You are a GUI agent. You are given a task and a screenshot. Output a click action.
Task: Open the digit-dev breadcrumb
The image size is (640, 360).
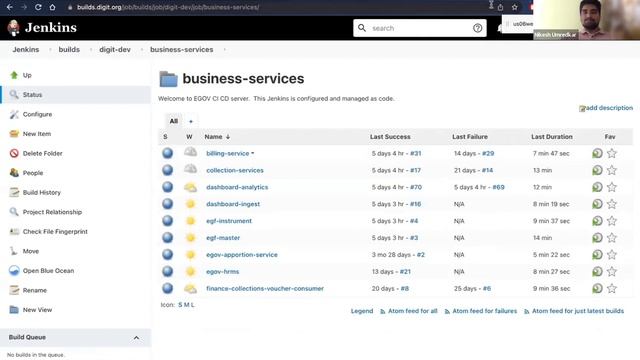click(115, 49)
